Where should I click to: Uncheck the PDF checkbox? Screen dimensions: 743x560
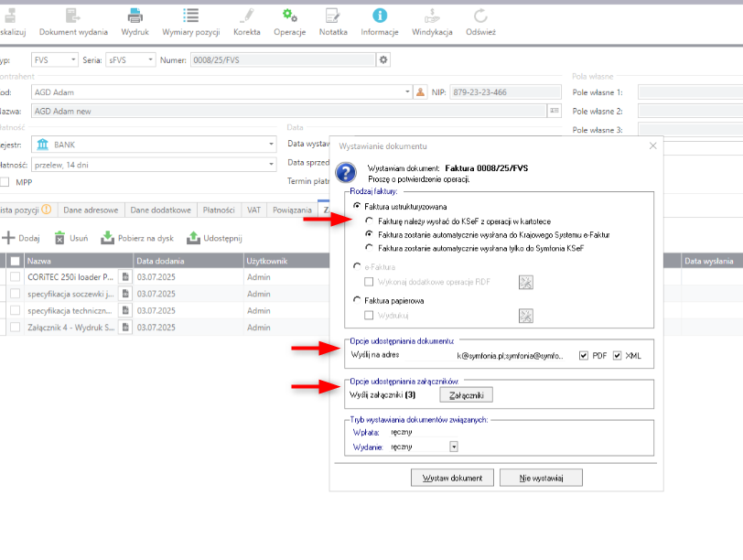[584, 355]
